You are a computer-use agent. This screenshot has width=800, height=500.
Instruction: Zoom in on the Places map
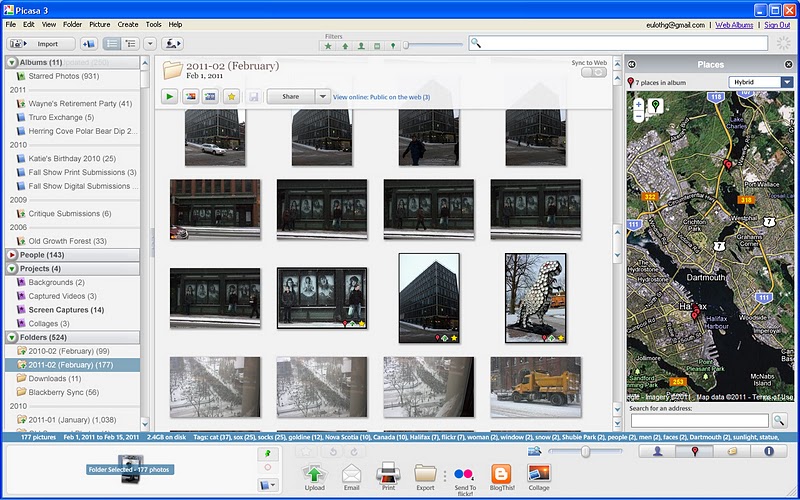[x=638, y=105]
